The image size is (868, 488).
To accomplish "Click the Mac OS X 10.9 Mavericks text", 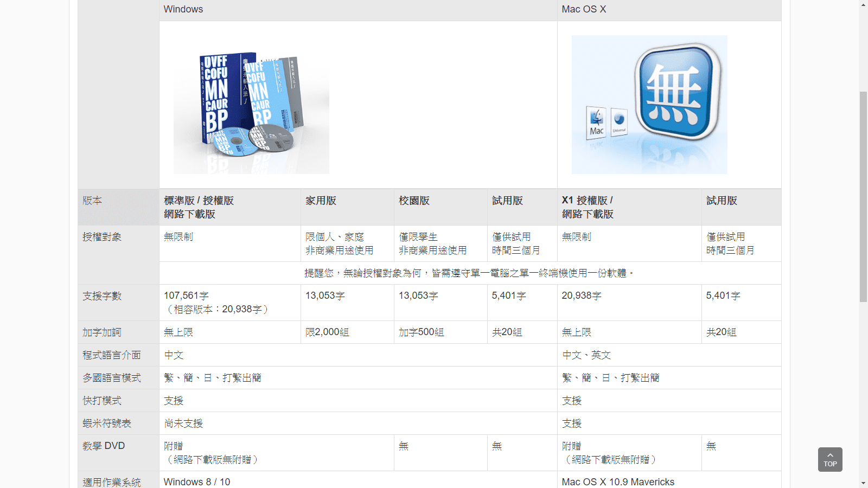I will (x=618, y=481).
